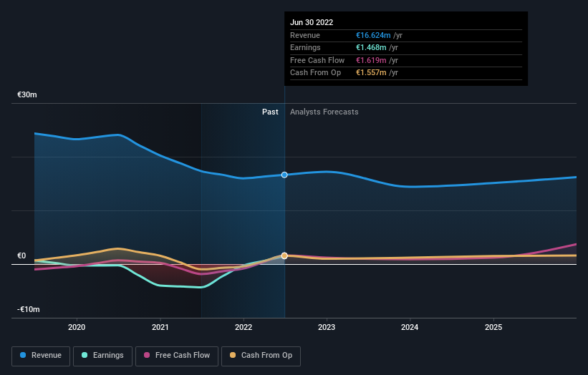Toggle the Earnings legend series
The image size is (588, 375).
tap(102, 356)
